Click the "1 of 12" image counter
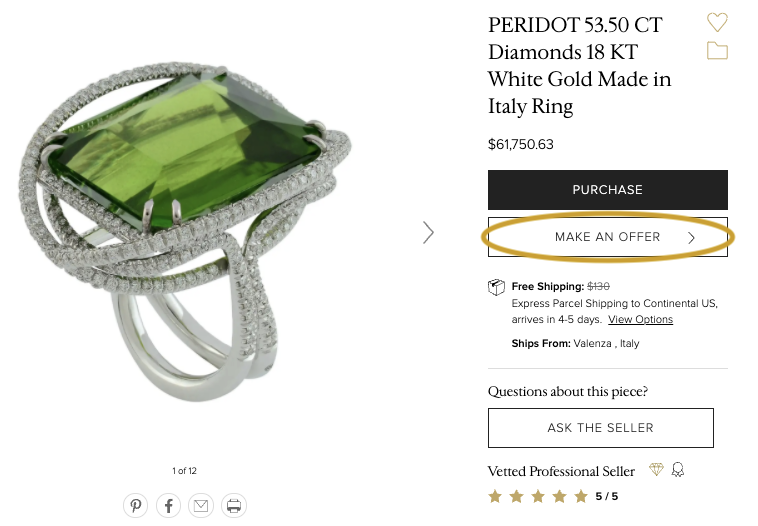758x526 pixels. coord(185,470)
